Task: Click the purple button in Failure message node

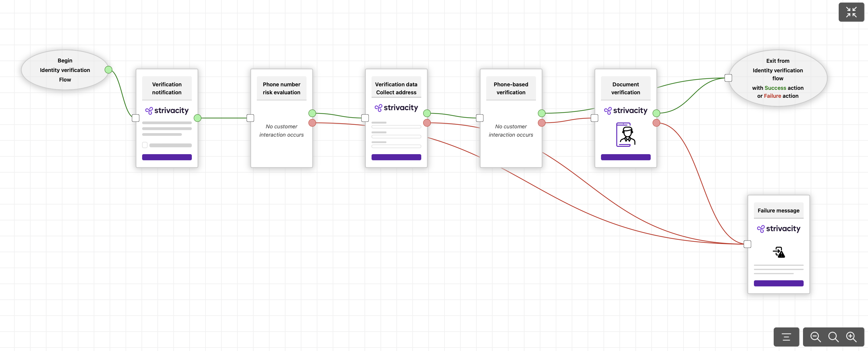Action: tap(778, 283)
